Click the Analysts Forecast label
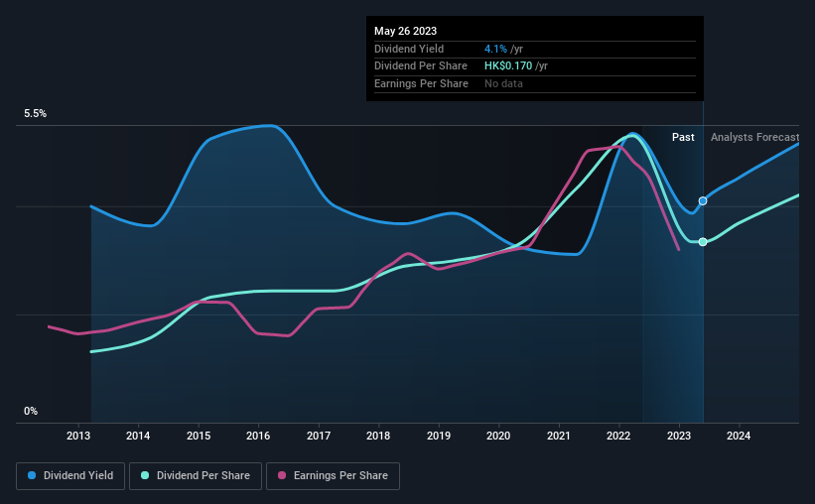This screenshot has width=815, height=504. click(754, 137)
